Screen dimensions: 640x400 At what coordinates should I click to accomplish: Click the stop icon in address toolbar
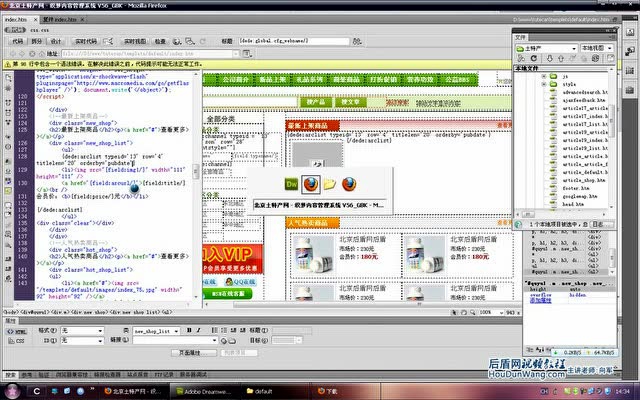coord(32,54)
